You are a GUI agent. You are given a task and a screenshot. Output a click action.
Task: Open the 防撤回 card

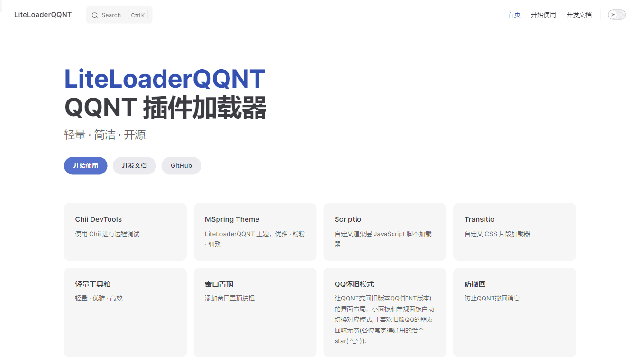point(514,312)
